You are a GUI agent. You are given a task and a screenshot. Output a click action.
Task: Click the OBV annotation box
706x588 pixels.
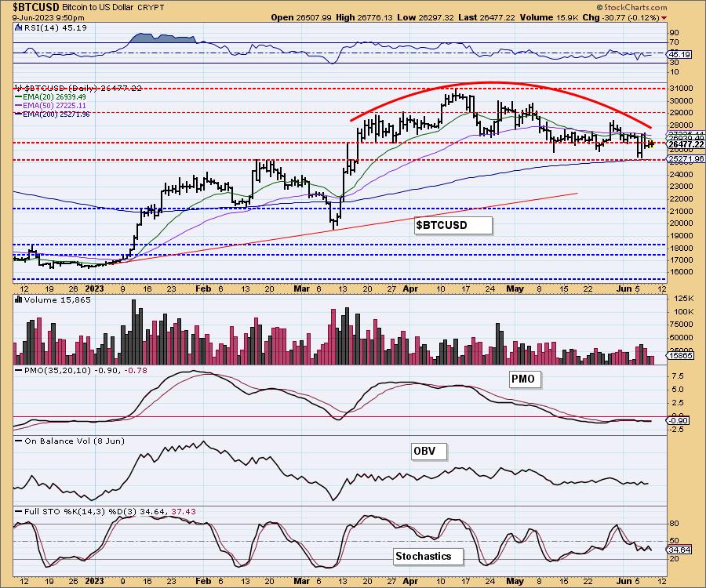429,451
